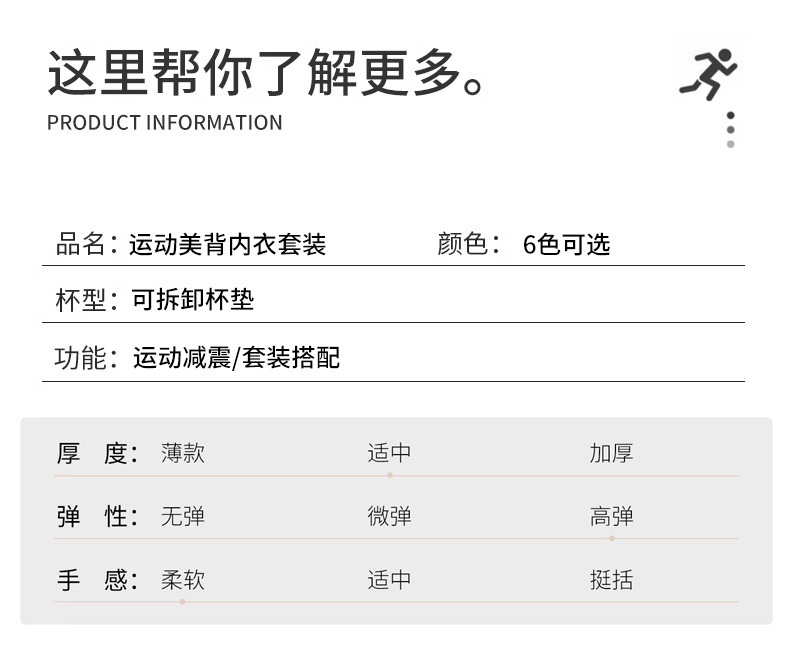Click the 弹性 elasticity slider marker dot
790x648 pixels.
click(x=612, y=538)
